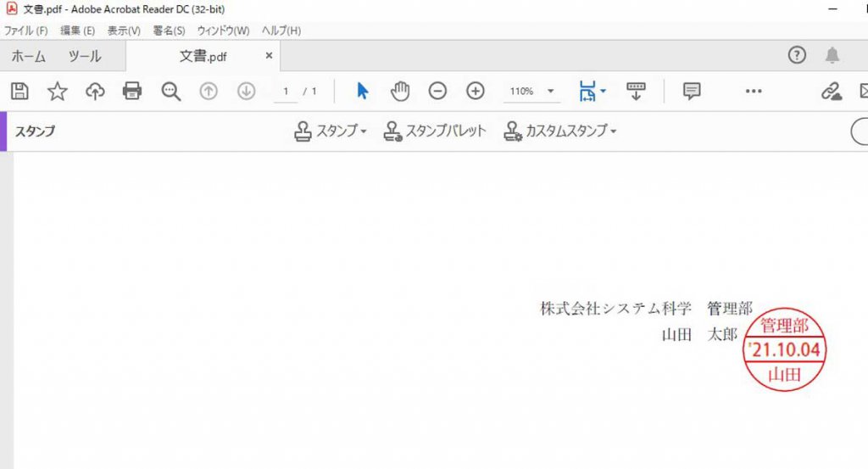
Task: Open the ウィンドウ(W) menu
Action: [x=223, y=31]
